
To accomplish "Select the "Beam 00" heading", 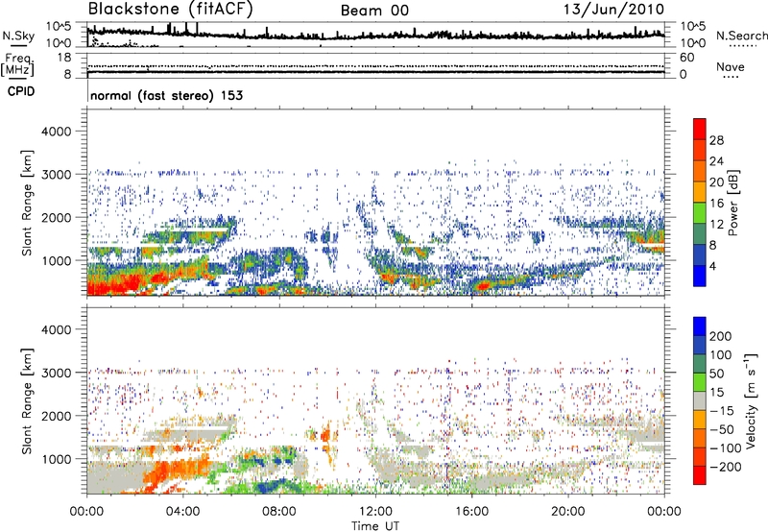I will (x=374, y=11).
